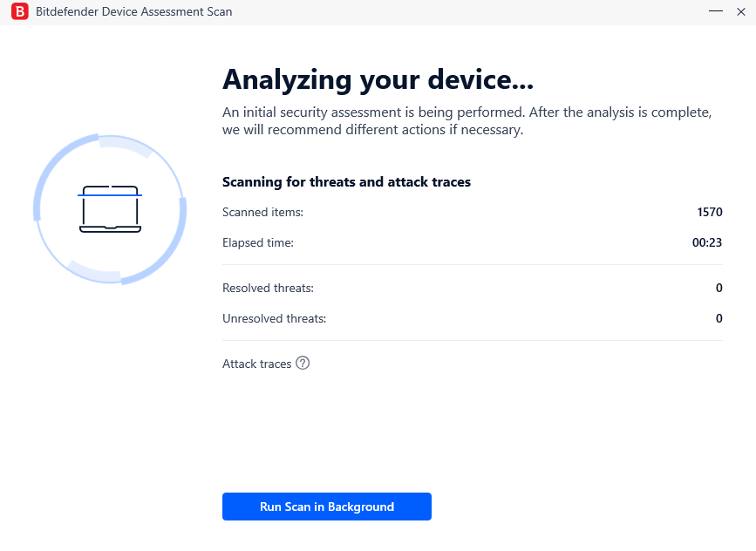This screenshot has width=756, height=551.
Task: Click Scanning for threats and attack traces heading
Action: click(347, 181)
